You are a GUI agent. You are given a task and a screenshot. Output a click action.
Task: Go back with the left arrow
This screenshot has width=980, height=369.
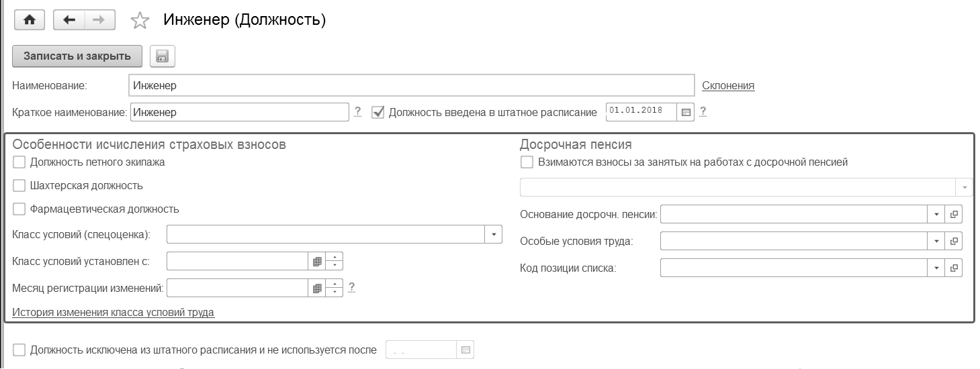pyautogui.click(x=69, y=20)
